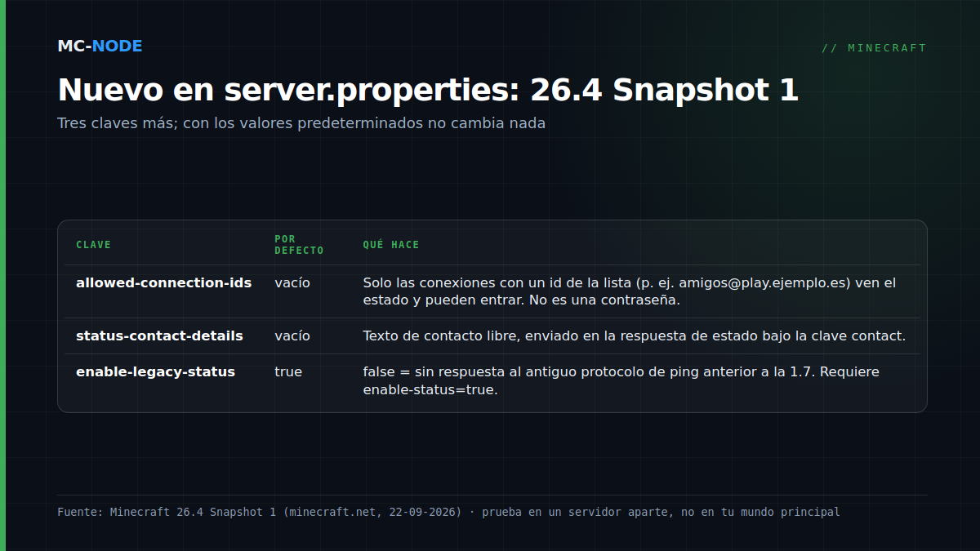
Task: Click the description starting 'Solo las conexiones'
Action: point(630,291)
